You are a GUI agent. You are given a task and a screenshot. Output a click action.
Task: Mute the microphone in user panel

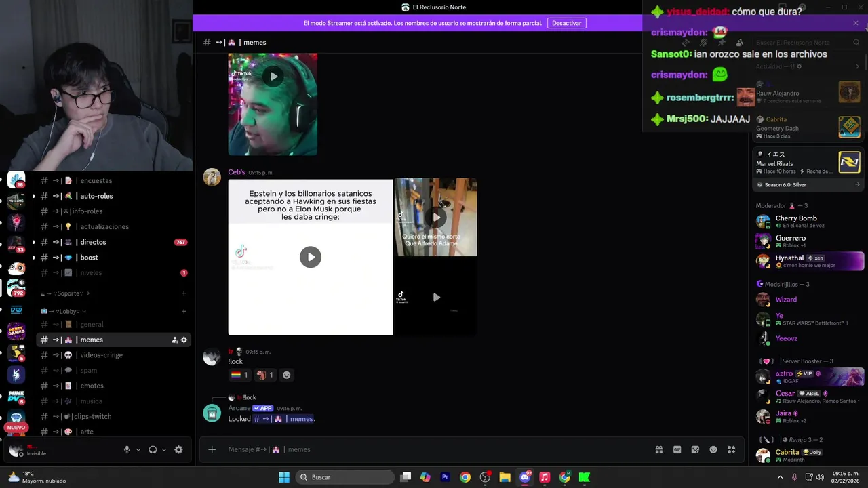127,449
